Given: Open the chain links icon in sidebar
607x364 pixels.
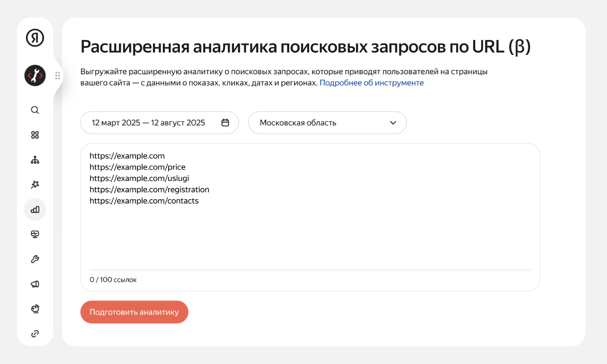Looking at the screenshot, I should click(x=35, y=334).
